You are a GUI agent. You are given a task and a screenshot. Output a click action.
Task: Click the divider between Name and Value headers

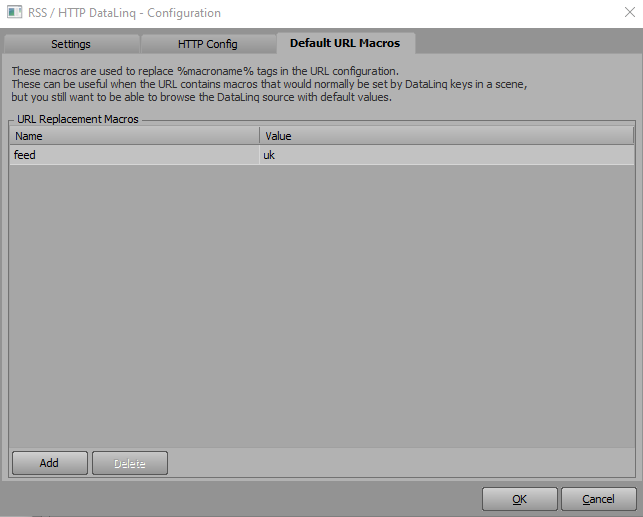pyautogui.click(x=260, y=136)
